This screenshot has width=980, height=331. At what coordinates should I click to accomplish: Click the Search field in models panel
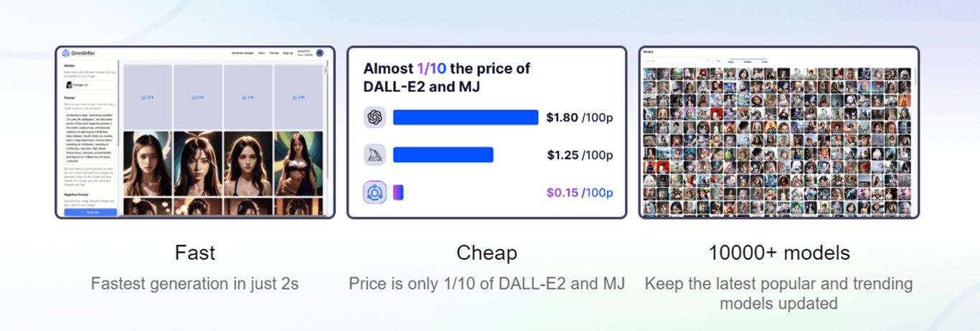(674, 60)
